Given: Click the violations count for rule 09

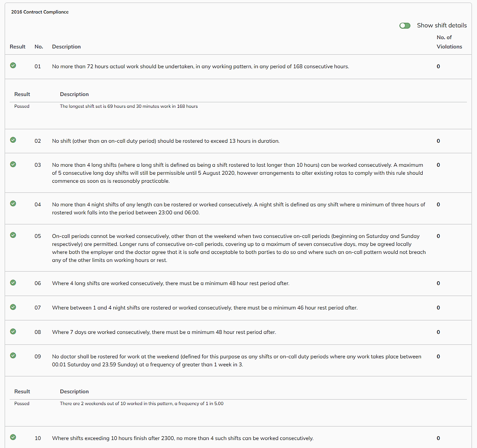Looking at the screenshot, I should 438,356.
